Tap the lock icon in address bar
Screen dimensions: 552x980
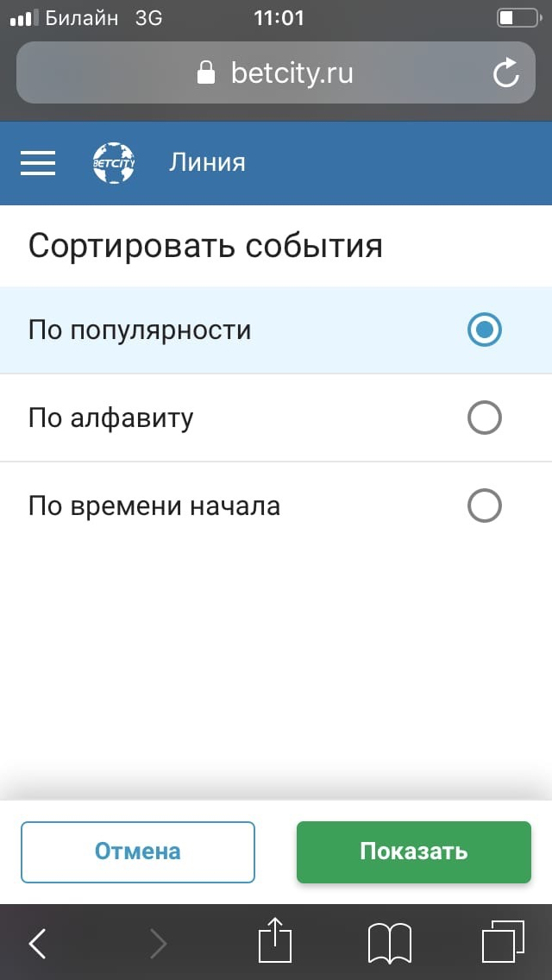click(x=206, y=73)
